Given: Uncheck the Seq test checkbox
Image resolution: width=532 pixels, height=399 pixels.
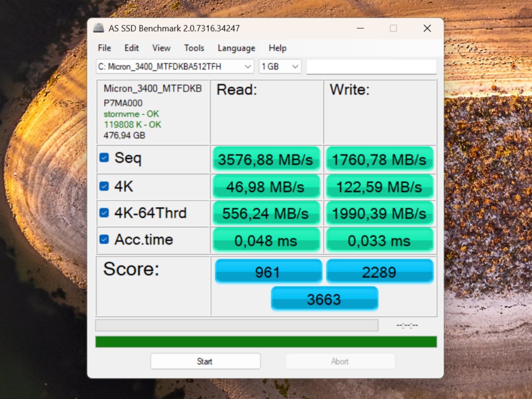Looking at the screenshot, I should coord(104,158).
